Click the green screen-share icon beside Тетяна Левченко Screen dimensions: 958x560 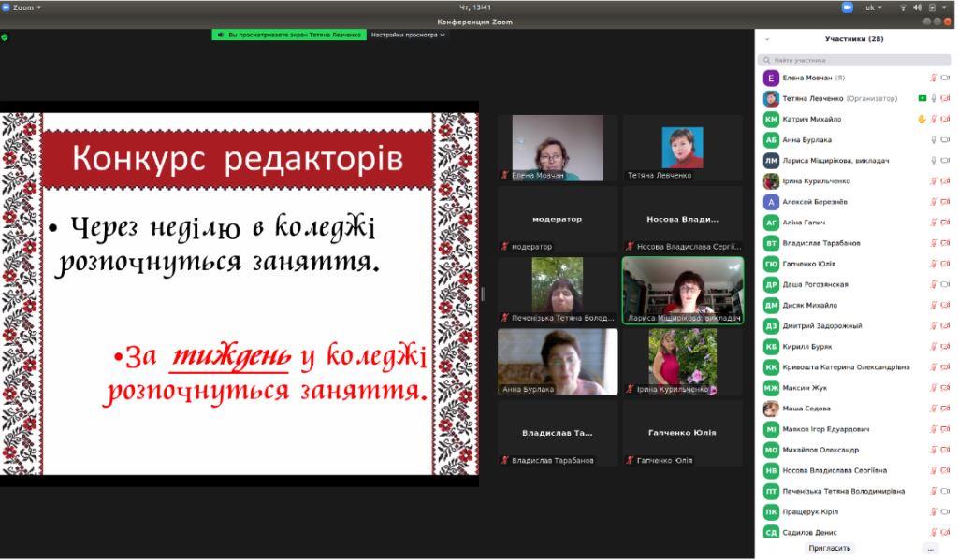(922, 98)
